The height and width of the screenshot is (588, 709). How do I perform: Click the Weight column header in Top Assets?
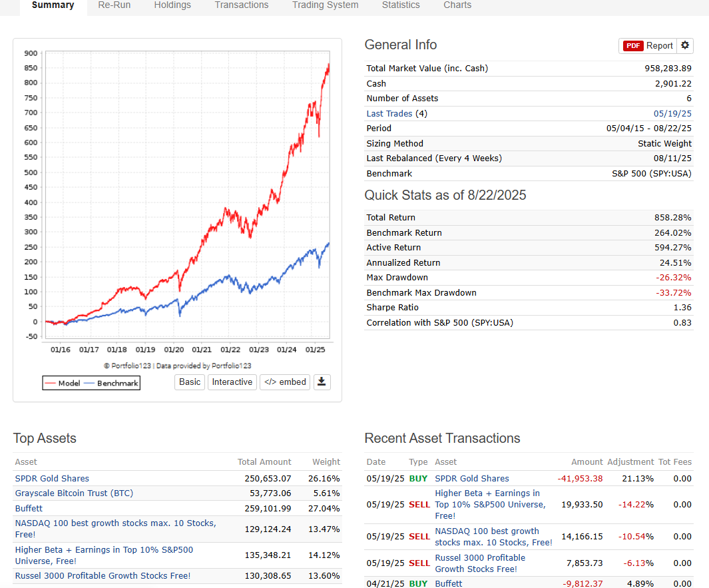(326, 461)
